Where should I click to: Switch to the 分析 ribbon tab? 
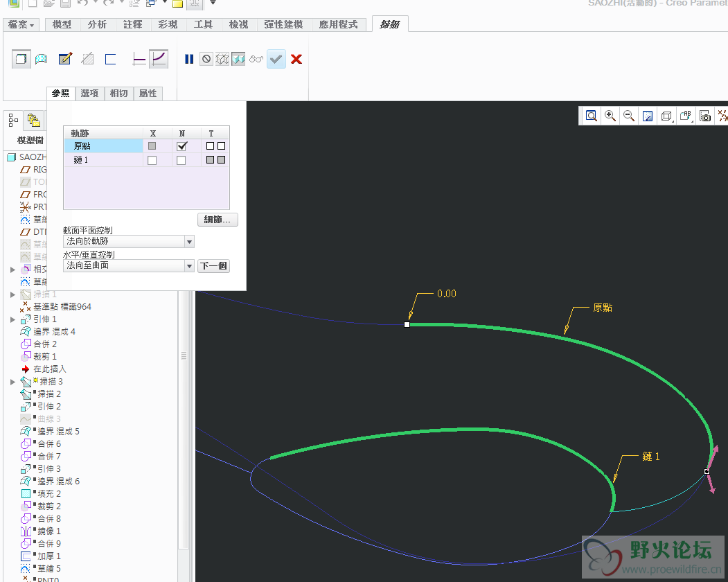pyautogui.click(x=97, y=25)
